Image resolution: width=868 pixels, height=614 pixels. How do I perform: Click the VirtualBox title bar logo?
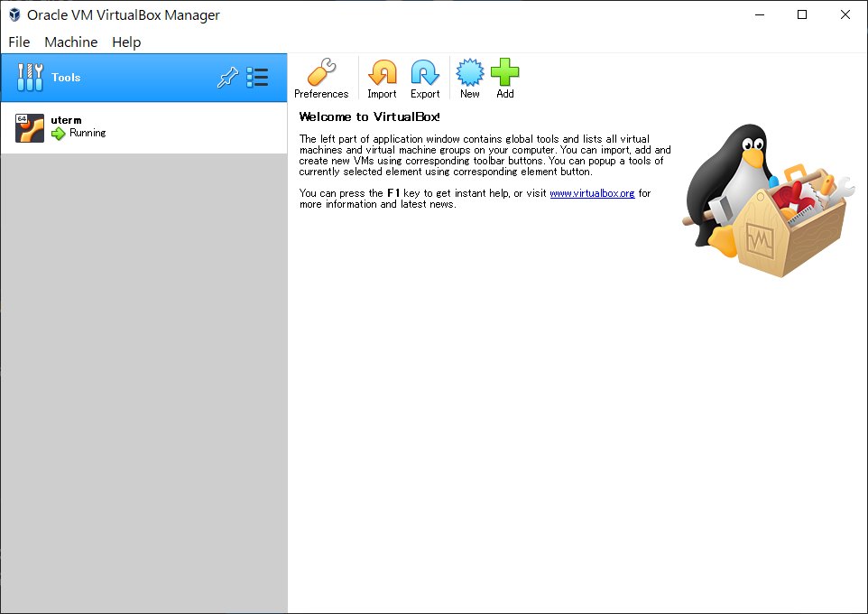coord(14,15)
